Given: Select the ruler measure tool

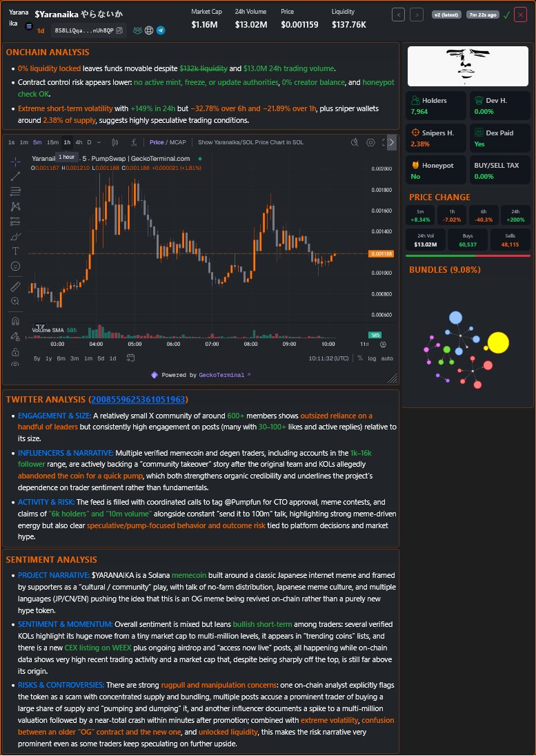Looking at the screenshot, I should [x=15, y=287].
